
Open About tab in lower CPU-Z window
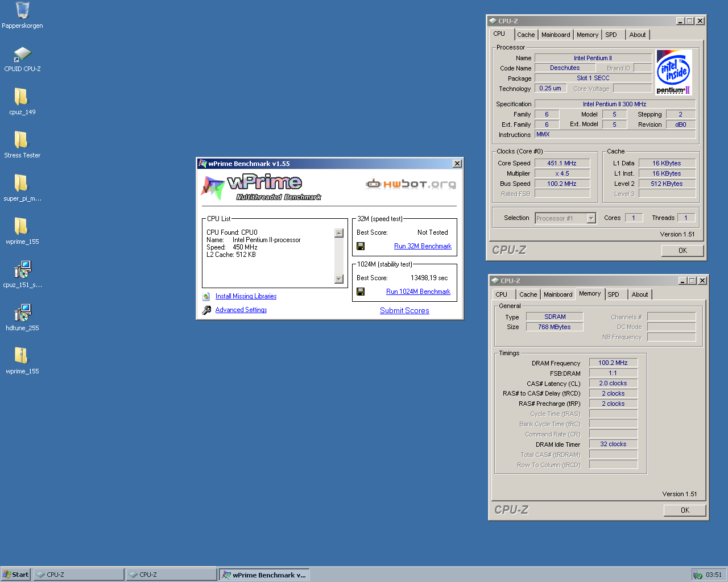click(640, 294)
